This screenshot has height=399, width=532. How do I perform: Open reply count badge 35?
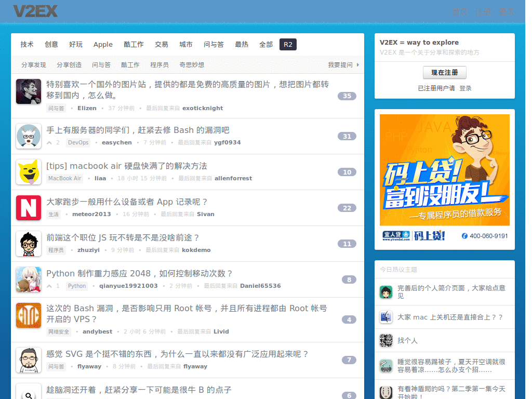(x=347, y=96)
